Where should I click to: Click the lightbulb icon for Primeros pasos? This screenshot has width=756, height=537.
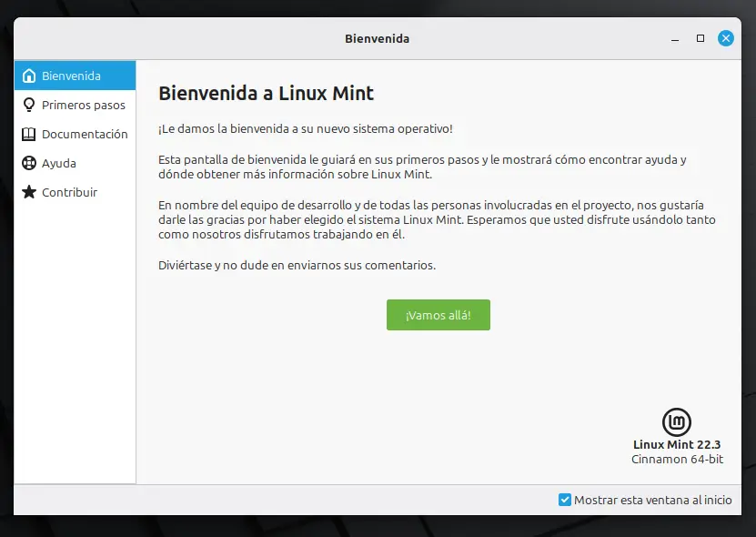pos(29,105)
